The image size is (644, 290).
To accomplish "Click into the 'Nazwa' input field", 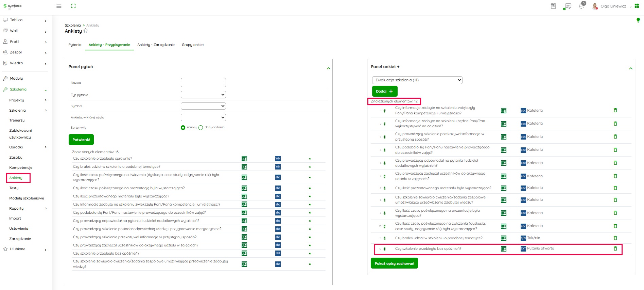I will click(203, 83).
